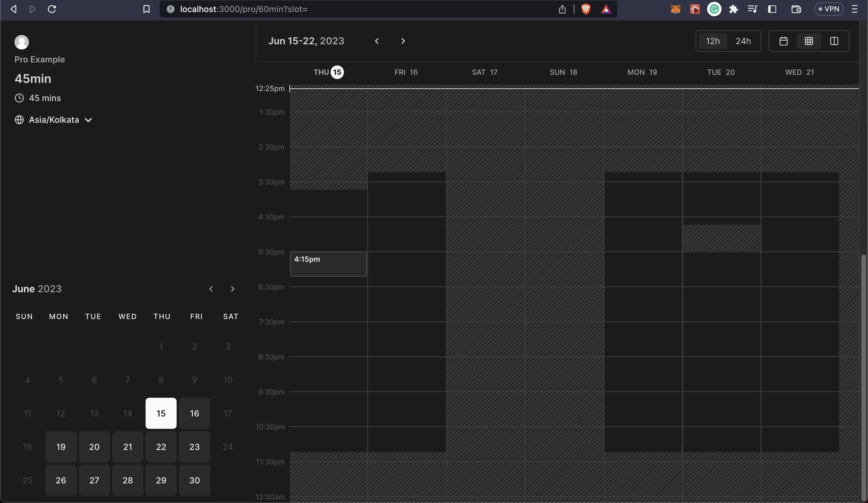This screenshot has width=868, height=503.
Task: Open Brave Shields lion icon
Action: point(586,9)
